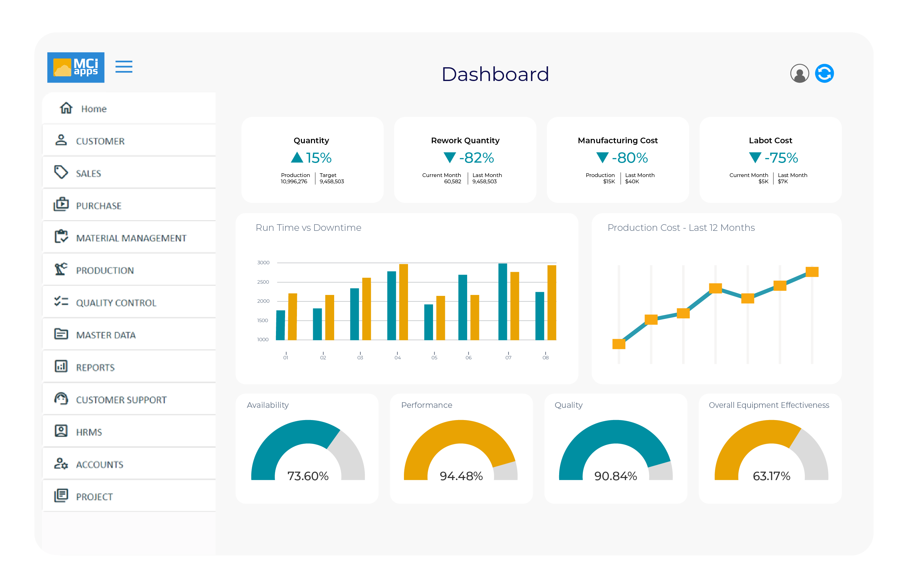This screenshot has height=588, width=908.
Task: Select the PURCHASE sidebar entry
Action: click(99, 206)
